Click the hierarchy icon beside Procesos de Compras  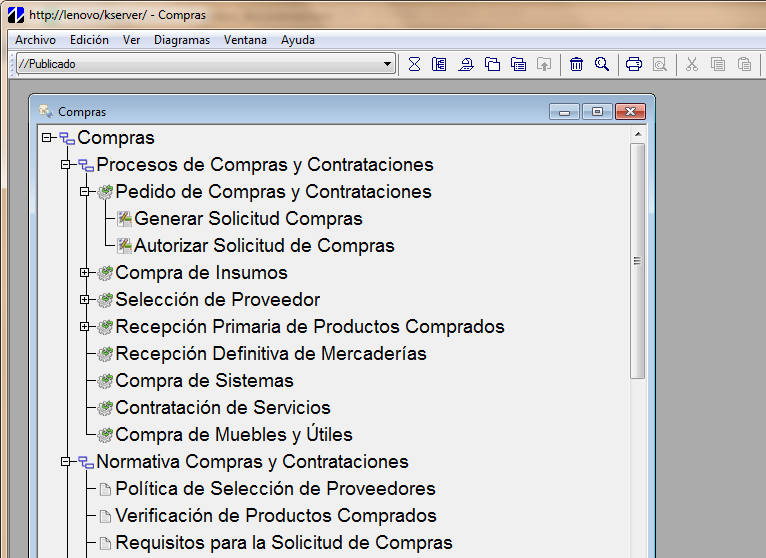86,166
